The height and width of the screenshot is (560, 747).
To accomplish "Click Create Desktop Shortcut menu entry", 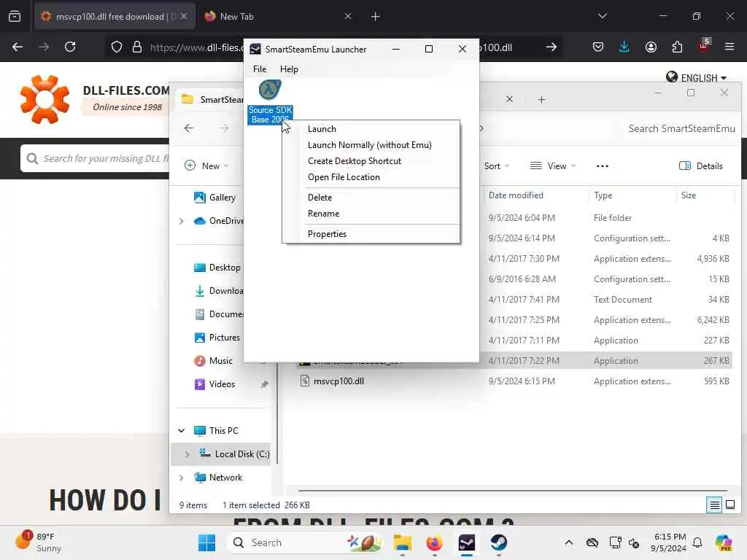I will pos(354,161).
